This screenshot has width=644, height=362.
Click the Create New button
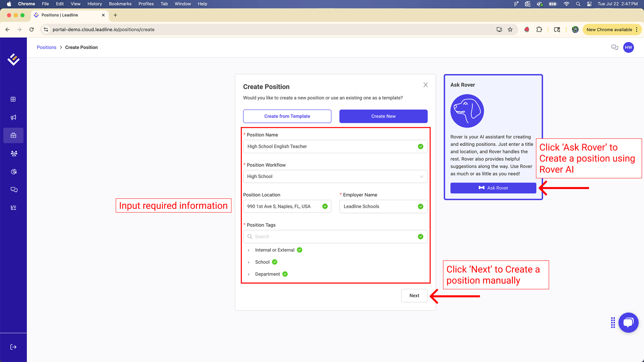[x=383, y=116]
